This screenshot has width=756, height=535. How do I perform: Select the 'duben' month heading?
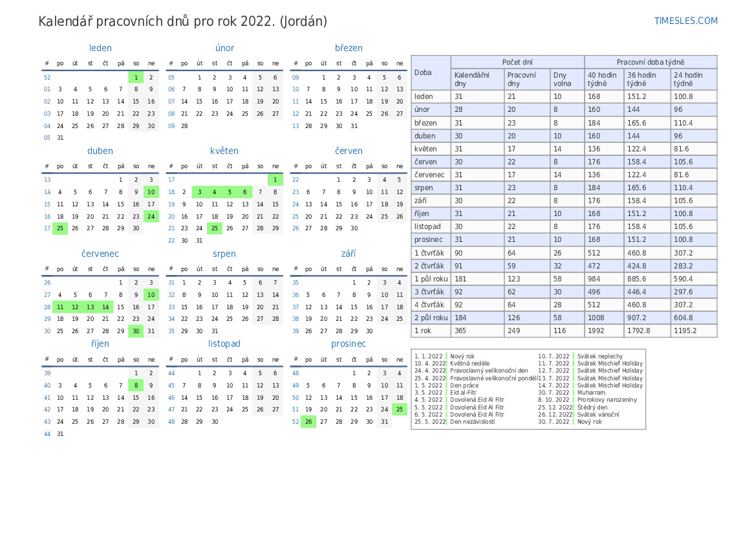coord(100,151)
